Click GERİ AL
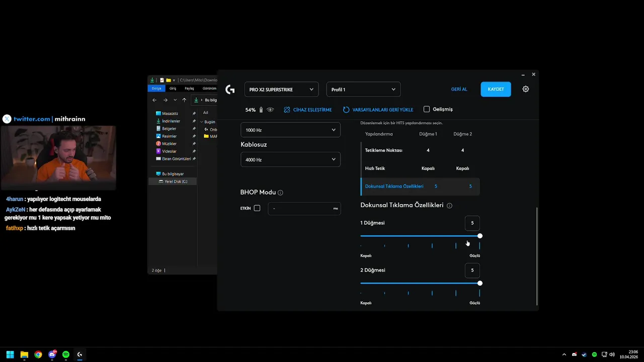 459,89
